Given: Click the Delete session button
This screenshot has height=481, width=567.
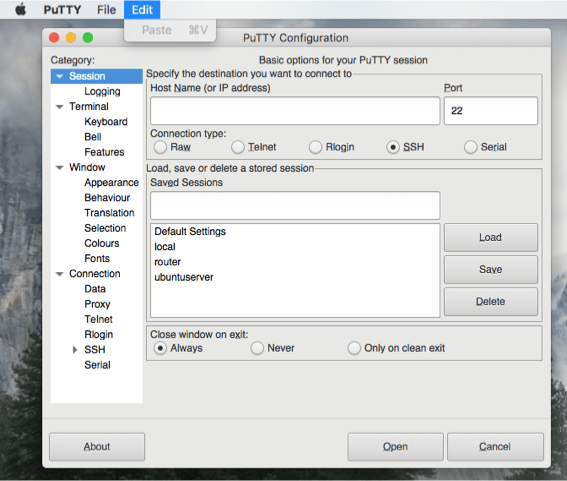Looking at the screenshot, I should [491, 302].
